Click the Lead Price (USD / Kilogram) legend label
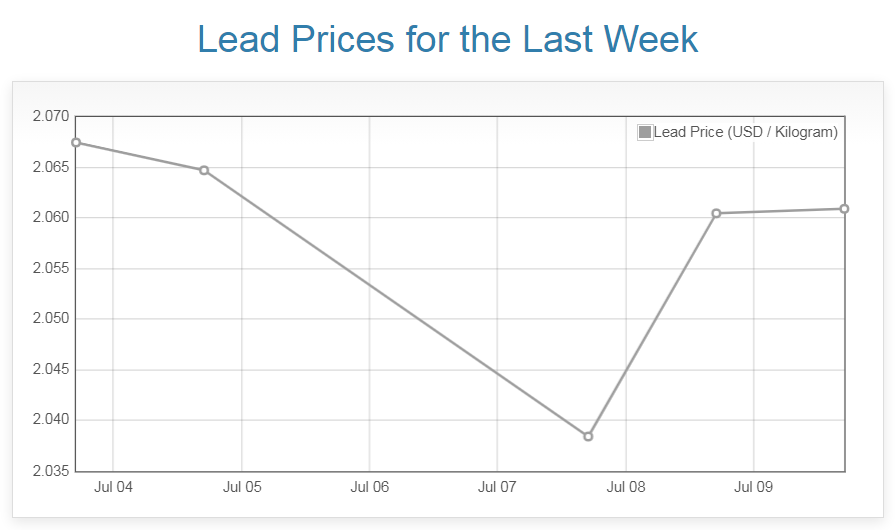The image size is (895, 530). tap(745, 132)
